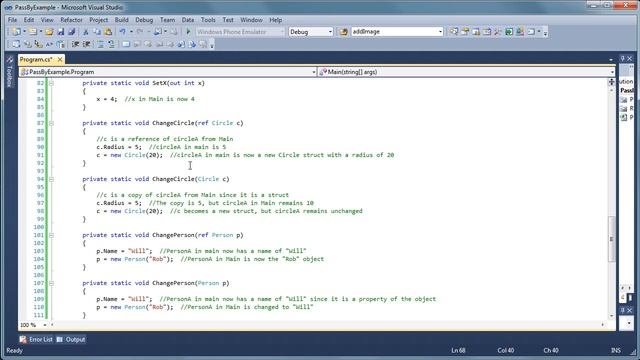This screenshot has height=360, width=640.
Task: Click the Increase Line Indent icon
Action: (x=87, y=44)
